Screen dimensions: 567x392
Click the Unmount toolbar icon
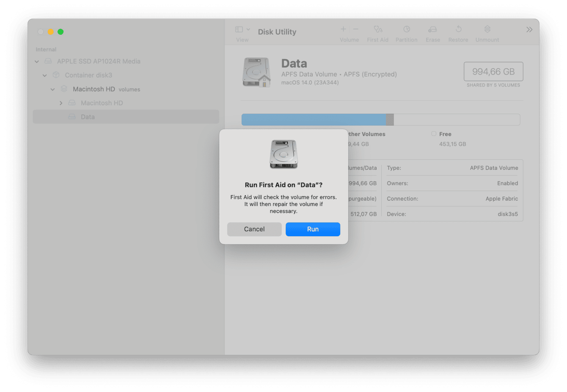(487, 30)
